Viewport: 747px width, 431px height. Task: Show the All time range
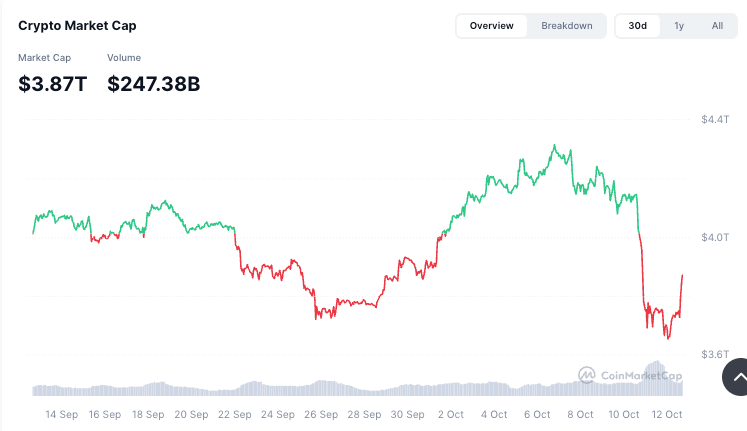pyautogui.click(x=717, y=26)
